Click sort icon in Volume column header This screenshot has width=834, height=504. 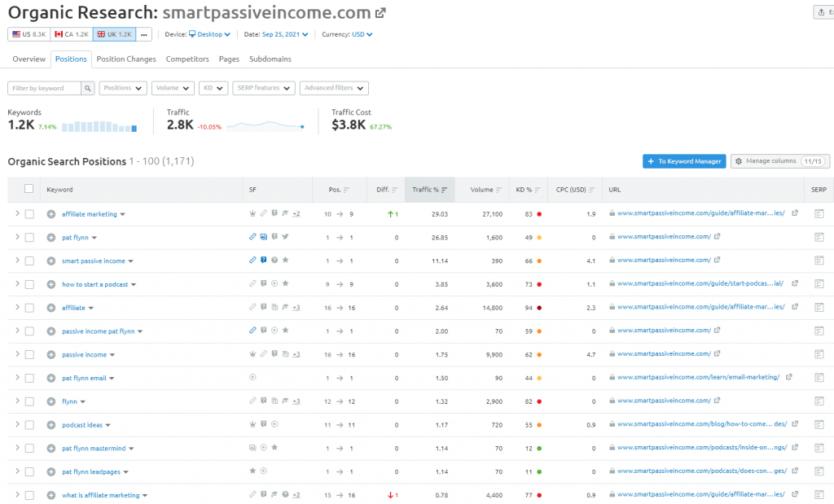click(499, 190)
